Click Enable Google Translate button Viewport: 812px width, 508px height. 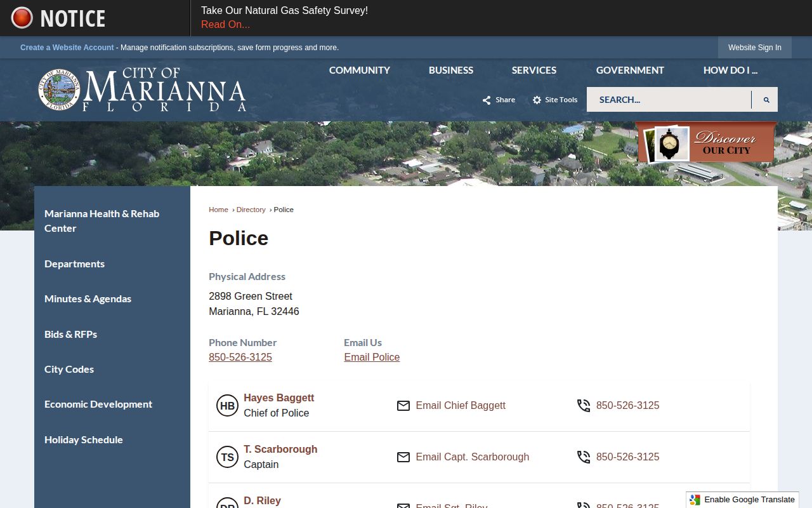point(742,500)
